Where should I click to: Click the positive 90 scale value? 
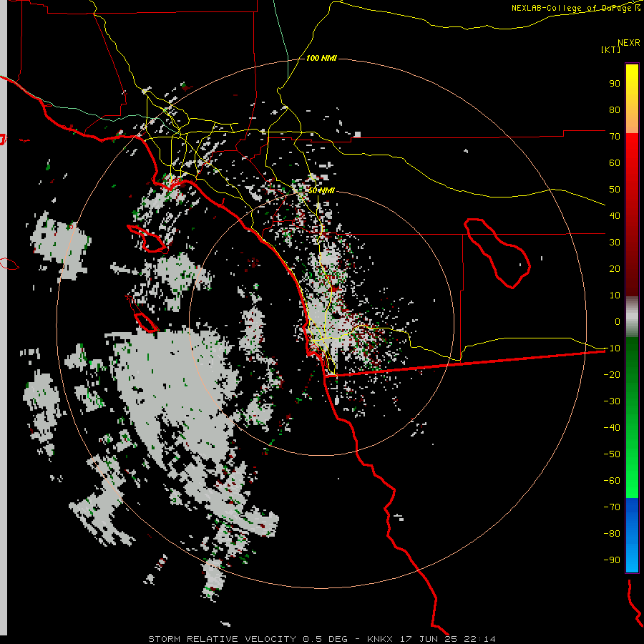pos(615,84)
